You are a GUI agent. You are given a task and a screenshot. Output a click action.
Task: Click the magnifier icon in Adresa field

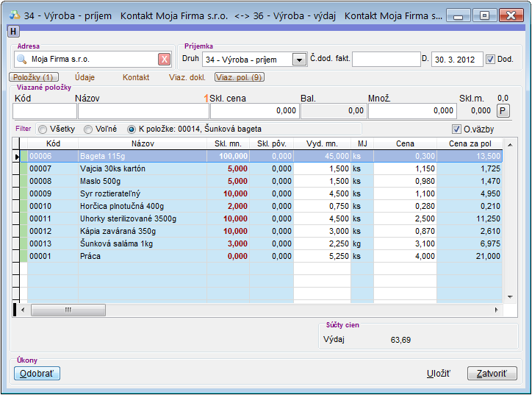point(21,59)
